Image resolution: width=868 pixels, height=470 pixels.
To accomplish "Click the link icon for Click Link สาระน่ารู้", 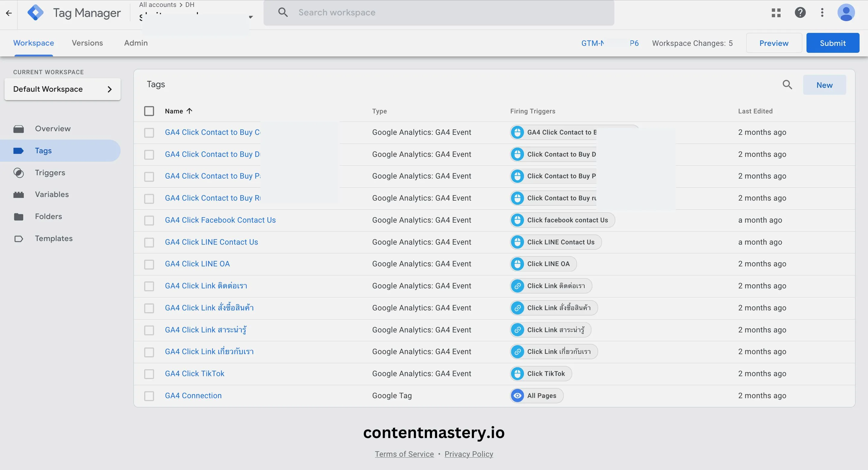I will tap(517, 330).
